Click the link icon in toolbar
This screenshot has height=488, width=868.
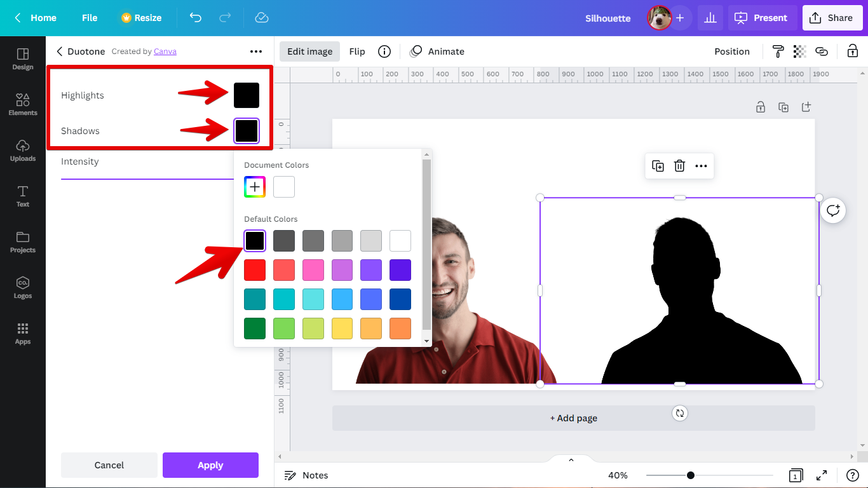(822, 51)
